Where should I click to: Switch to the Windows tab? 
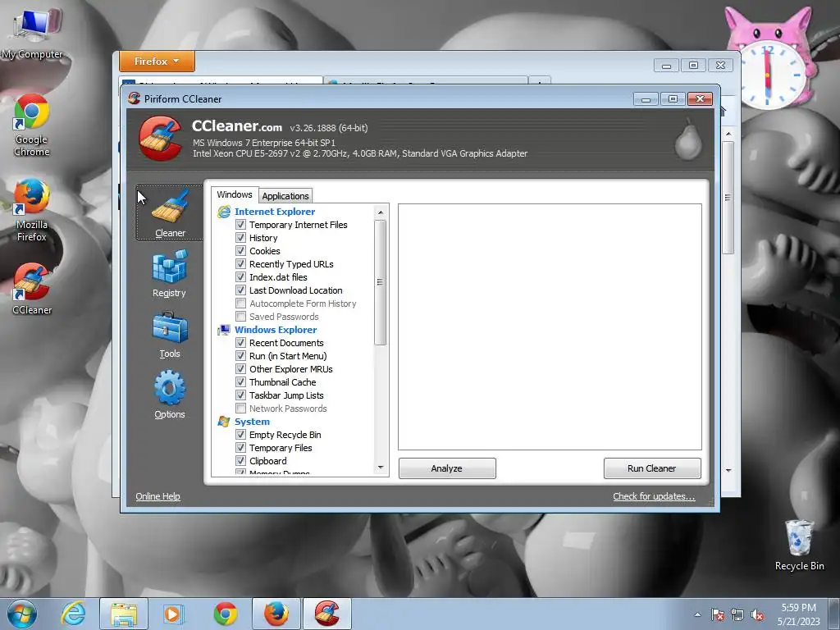pyautogui.click(x=234, y=194)
